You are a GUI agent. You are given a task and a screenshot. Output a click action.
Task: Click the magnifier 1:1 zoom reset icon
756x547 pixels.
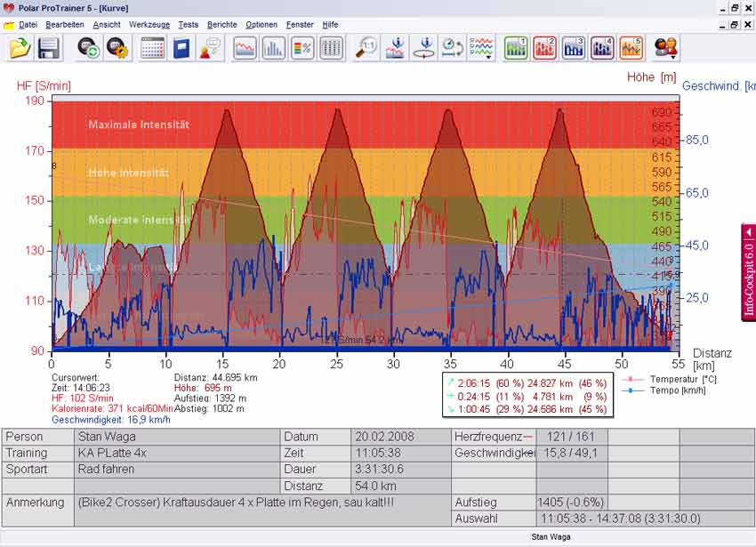[x=366, y=48]
